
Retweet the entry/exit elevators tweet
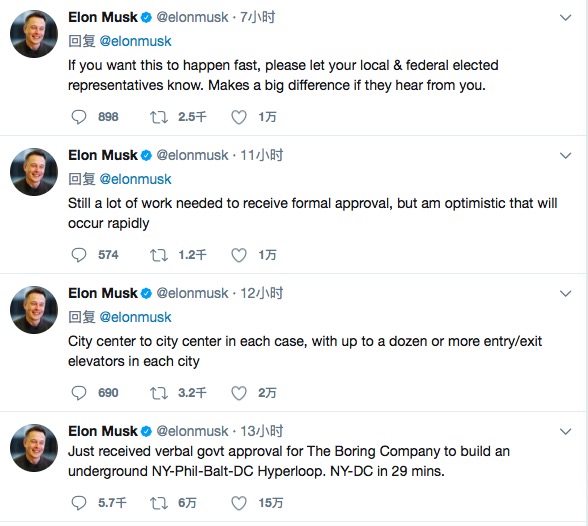click(x=159, y=393)
